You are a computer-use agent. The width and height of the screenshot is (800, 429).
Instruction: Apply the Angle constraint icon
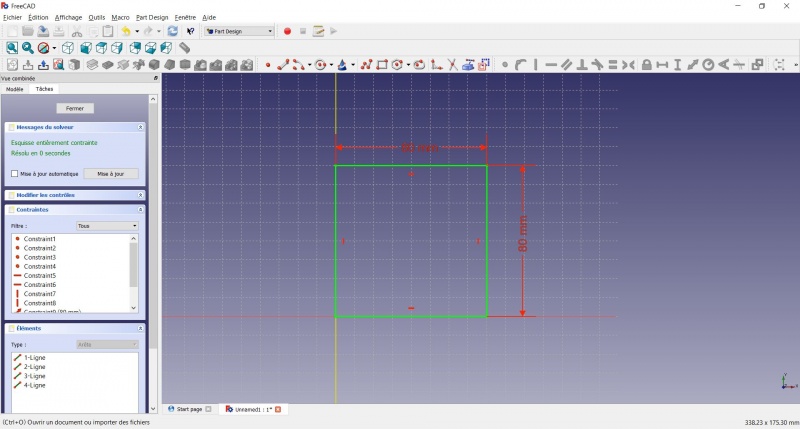coord(723,65)
